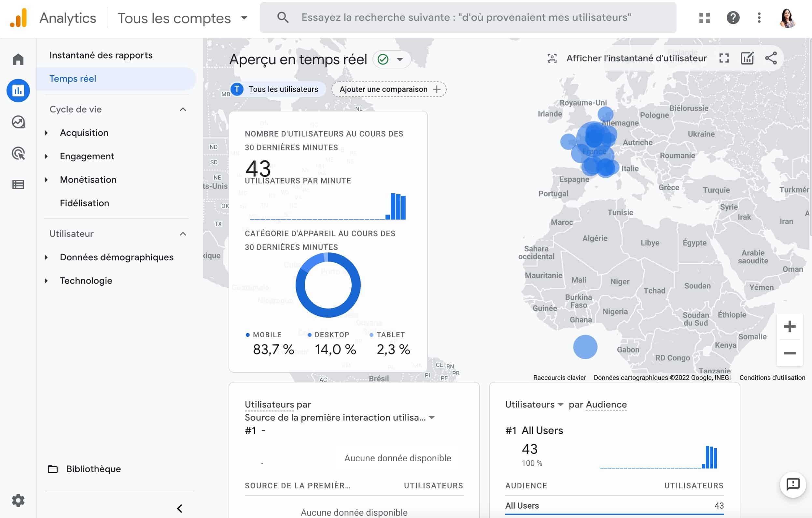Open the Configure list icon
The height and width of the screenshot is (518, 812).
18,184
